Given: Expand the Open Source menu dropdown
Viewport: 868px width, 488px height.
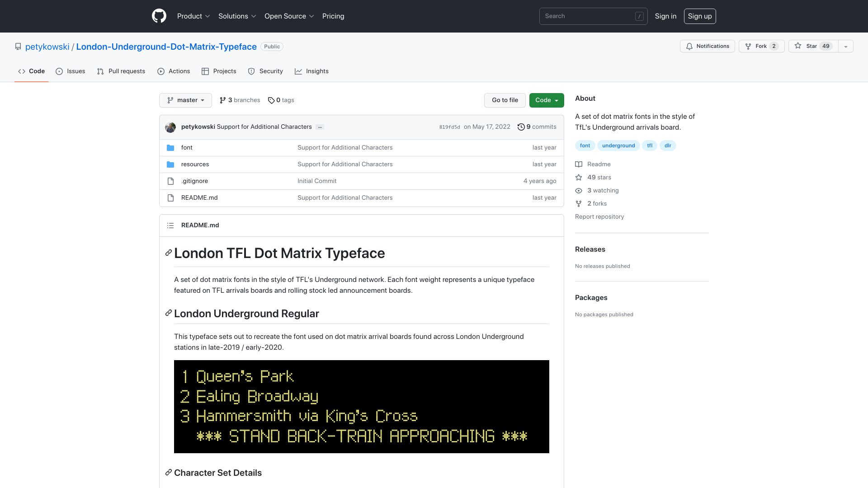Looking at the screenshot, I should [x=289, y=16].
